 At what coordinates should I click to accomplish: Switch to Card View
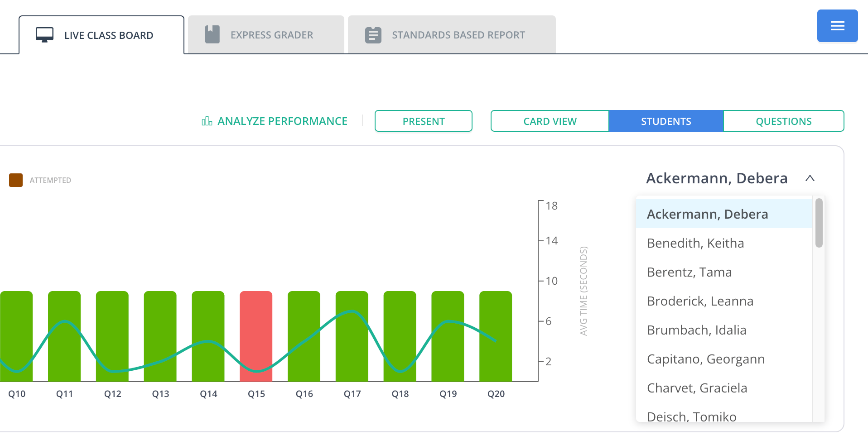[x=550, y=121]
